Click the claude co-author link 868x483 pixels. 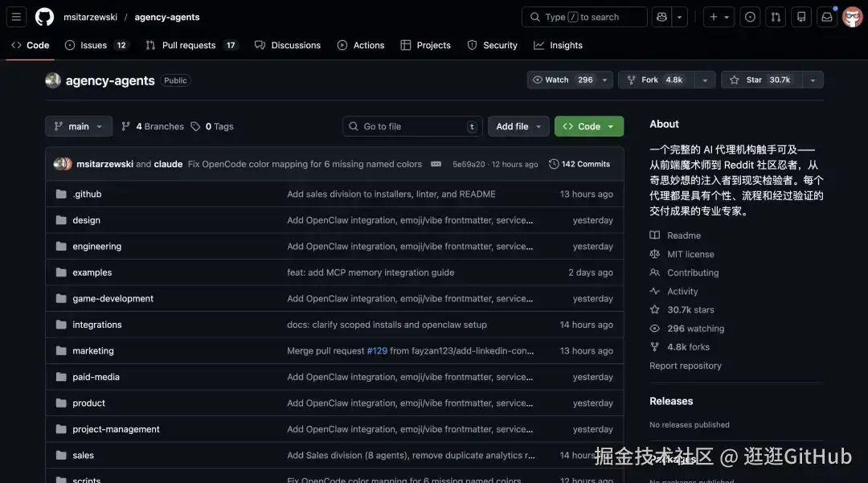click(168, 164)
